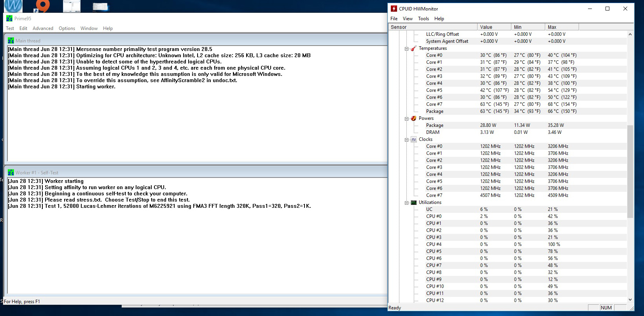Click the Min column header
Screen dimensions: 644x316
pyautogui.click(x=528, y=27)
